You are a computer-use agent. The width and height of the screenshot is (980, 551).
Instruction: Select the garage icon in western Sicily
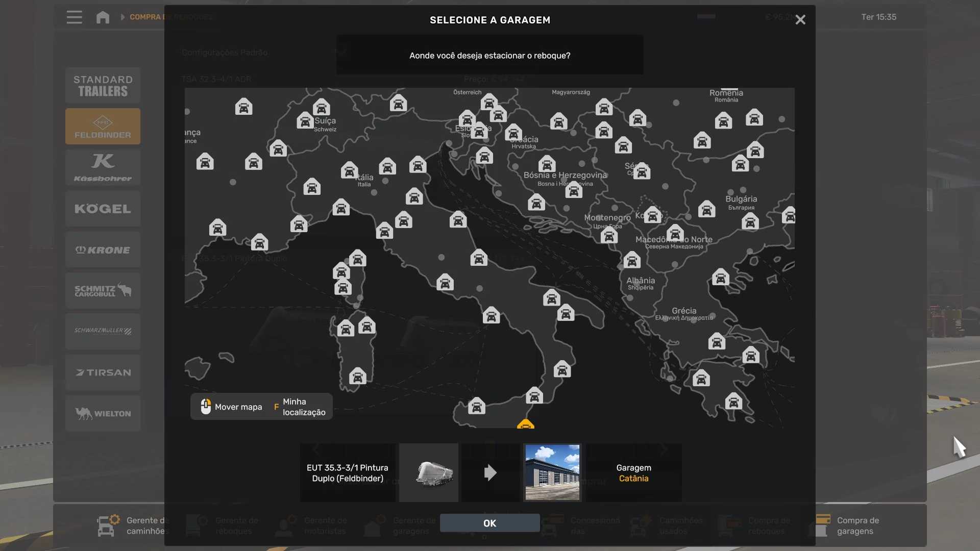click(476, 407)
